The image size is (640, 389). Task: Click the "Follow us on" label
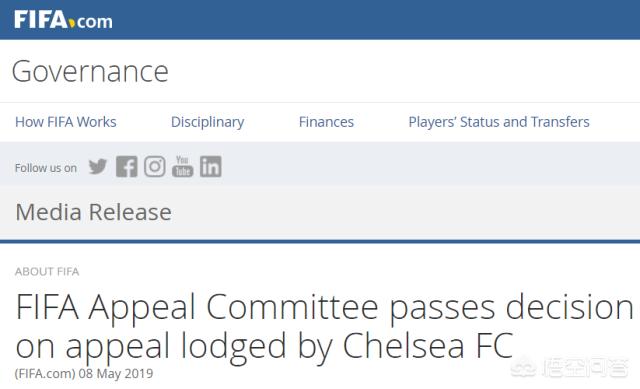pos(46,168)
